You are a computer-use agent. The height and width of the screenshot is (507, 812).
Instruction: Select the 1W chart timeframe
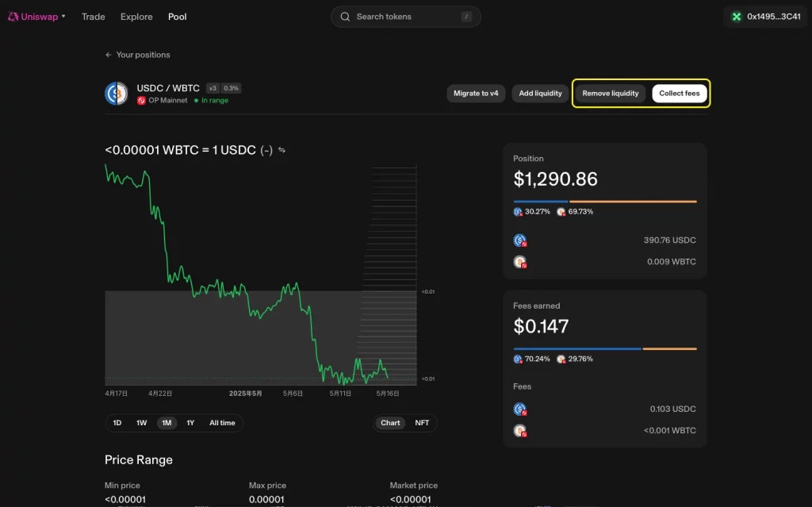click(141, 423)
